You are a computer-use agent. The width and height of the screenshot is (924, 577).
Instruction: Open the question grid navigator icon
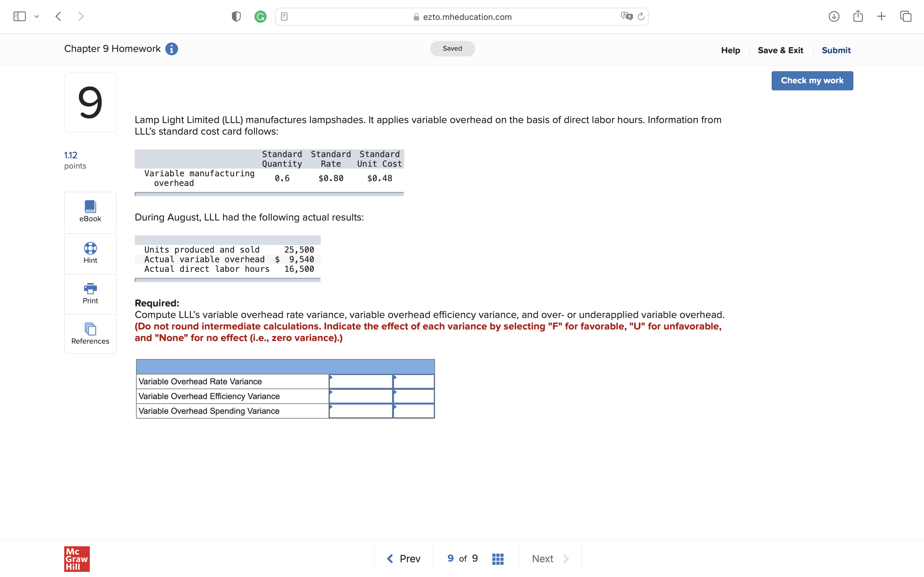click(x=498, y=559)
